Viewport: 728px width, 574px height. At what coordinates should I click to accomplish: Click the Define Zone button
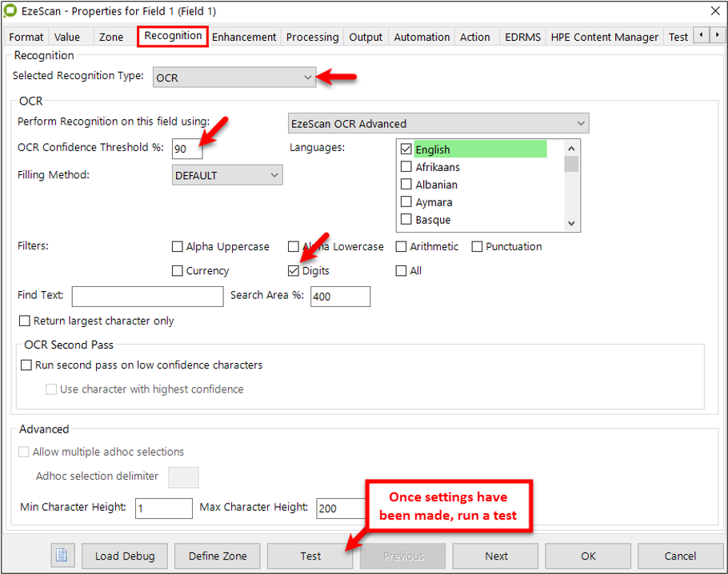218,556
